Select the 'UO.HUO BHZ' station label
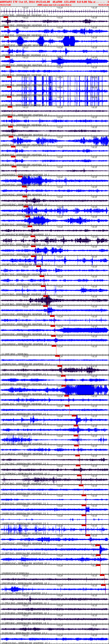Screen dimensions: 109x644 click(x=8, y=95)
